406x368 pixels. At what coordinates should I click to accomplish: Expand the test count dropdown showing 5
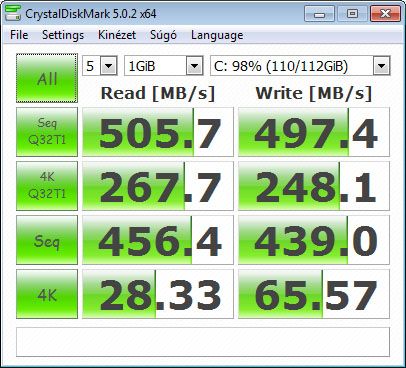click(109, 66)
